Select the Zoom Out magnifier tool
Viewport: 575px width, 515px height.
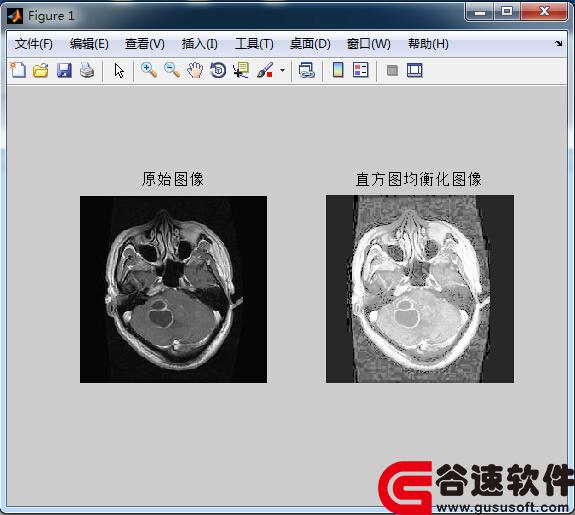pyautogui.click(x=172, y=70)
